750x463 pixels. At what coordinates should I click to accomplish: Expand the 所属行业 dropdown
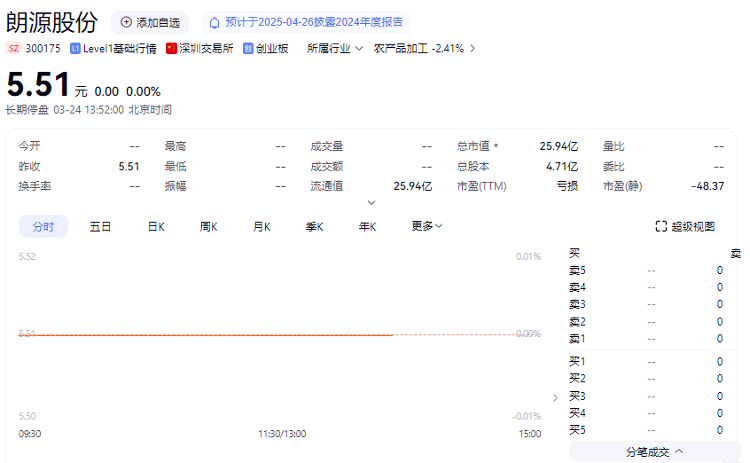tap(335, 48)
